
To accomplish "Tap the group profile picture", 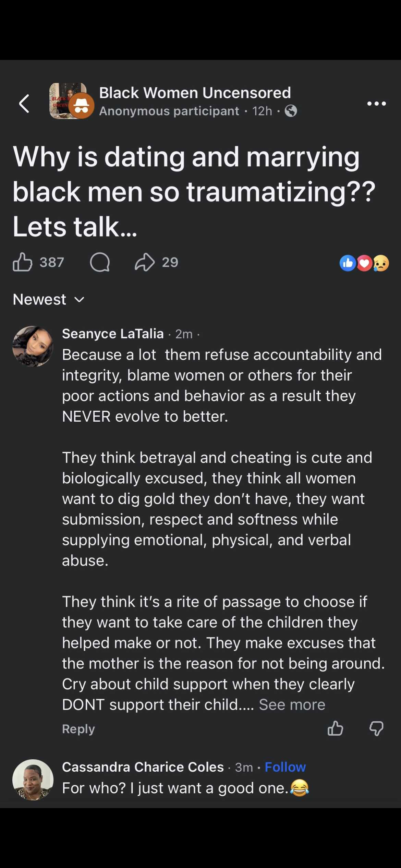I will [x=67, y=101].
